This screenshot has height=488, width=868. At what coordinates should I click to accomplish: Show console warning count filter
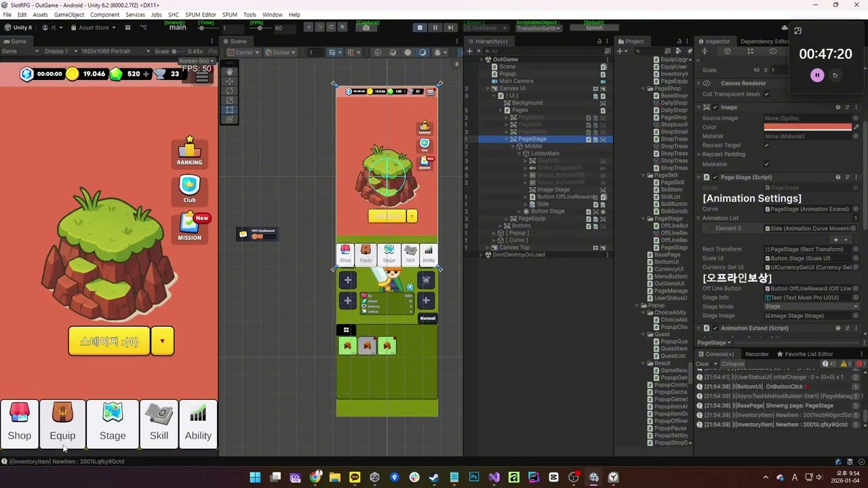coord(845,364)
